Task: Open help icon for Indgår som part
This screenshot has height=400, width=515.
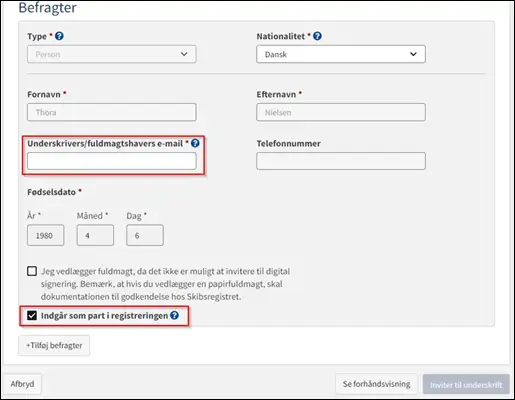Action: tap(174, 315)
